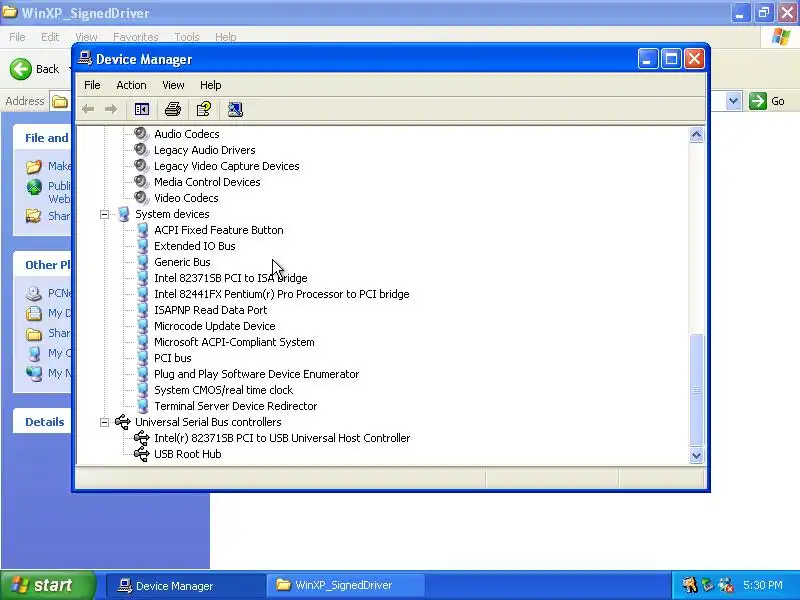Image resolution: width=800 pixels, height=600 pixels.
Task: Click the USB Root Hub icon
Action: coord(141,454)
